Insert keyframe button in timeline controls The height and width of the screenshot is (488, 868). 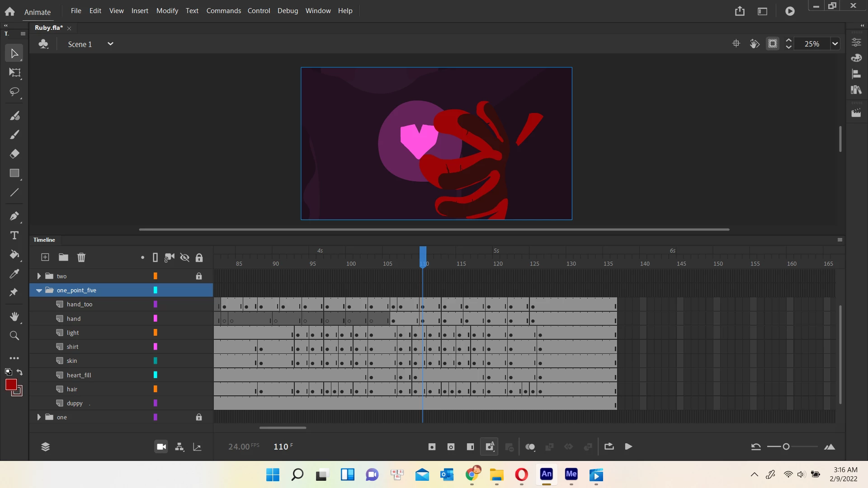(x=432, y=447)
